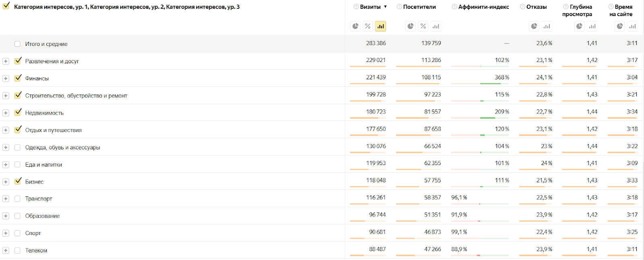Viewport: 644px width, 260px height.
Task: Expand the Недвижимость category tree
Action: [6, 113]
